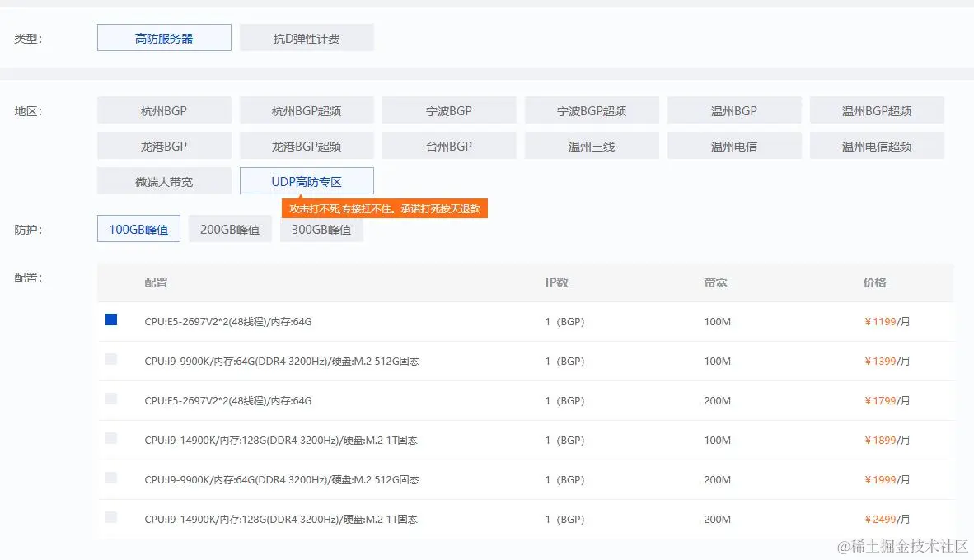Click the 价格 column header
Screen dimensions: 974x560
[x=874, y=282]
